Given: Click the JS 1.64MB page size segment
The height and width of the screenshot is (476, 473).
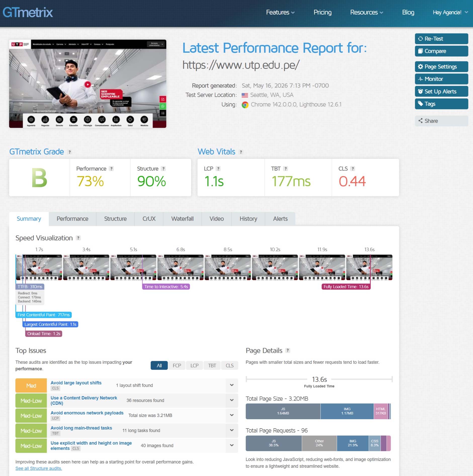Looking at the screenshot, I should click(283, 411).
